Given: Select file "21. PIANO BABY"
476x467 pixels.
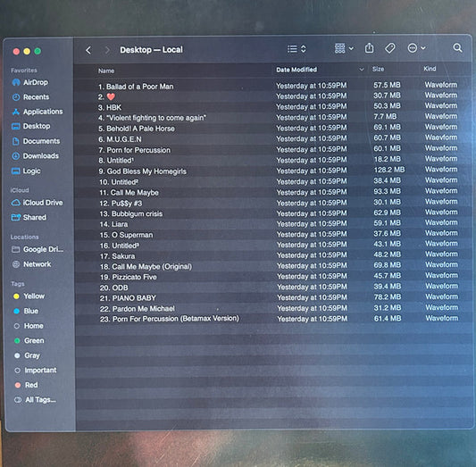Looking at the screenshot, I should point(128,298).
